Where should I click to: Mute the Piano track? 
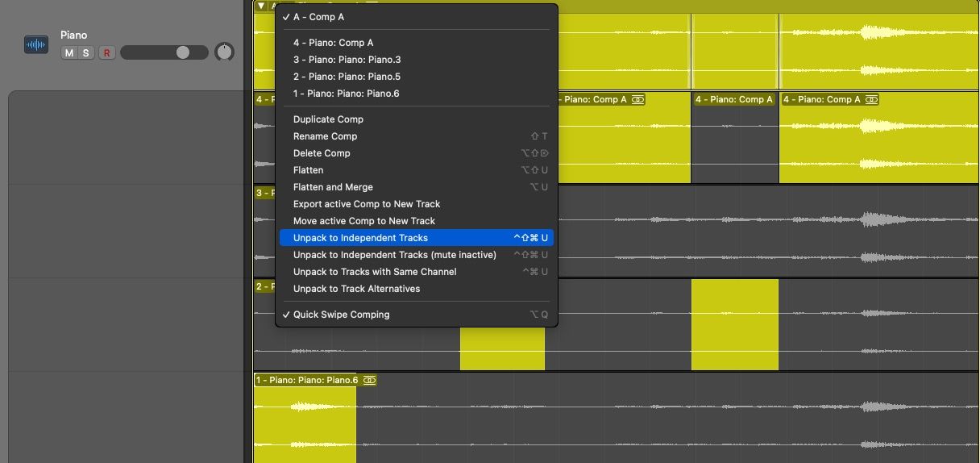coord(69,53)
